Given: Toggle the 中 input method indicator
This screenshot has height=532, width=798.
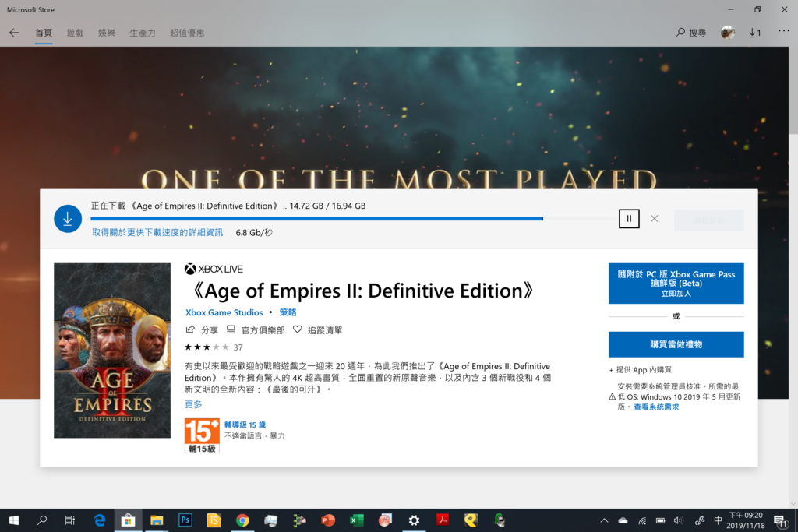Looking at the screenshot, I should click(718, 520).
